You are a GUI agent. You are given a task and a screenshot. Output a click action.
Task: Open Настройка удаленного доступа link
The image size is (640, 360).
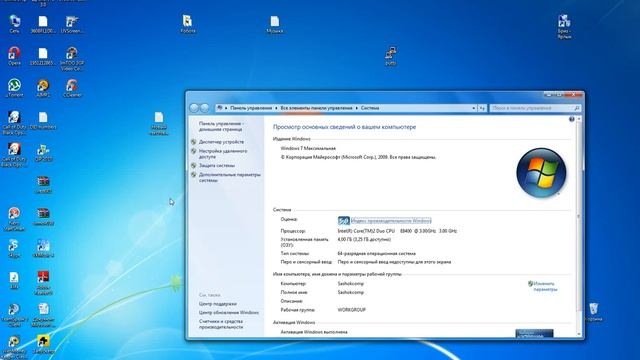click(223, 154)
